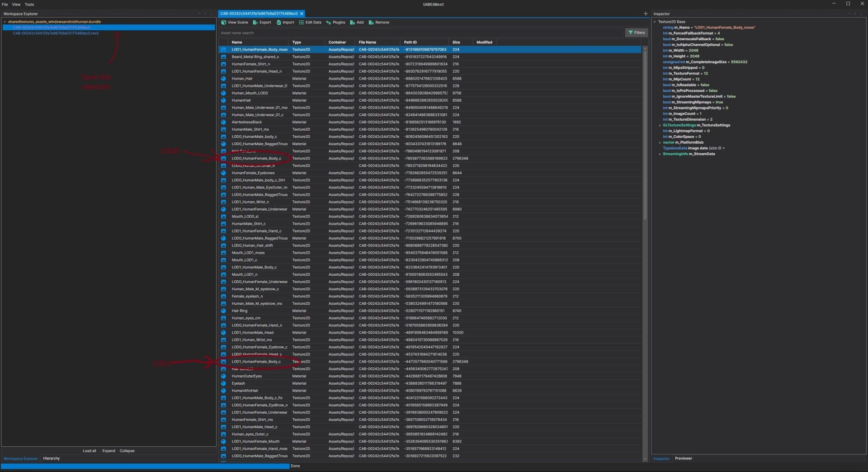The height and width of the screenshot is (472, 868).
Task: Click the Import toolbar button
Action: 285,22
